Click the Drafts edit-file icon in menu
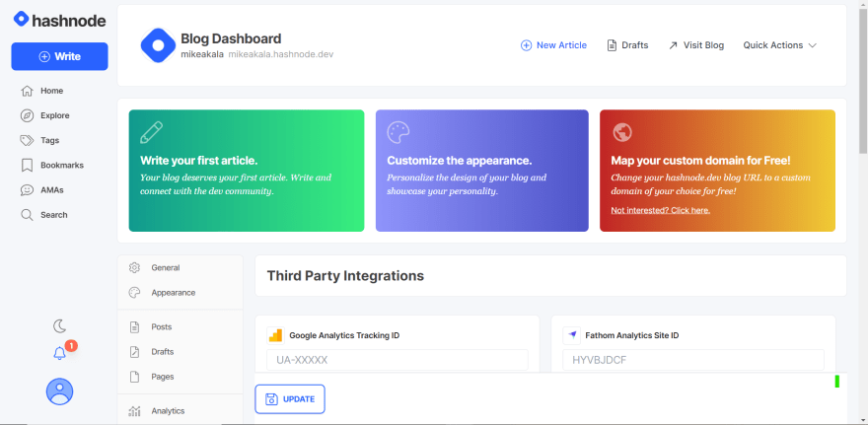 coord(134,352)
